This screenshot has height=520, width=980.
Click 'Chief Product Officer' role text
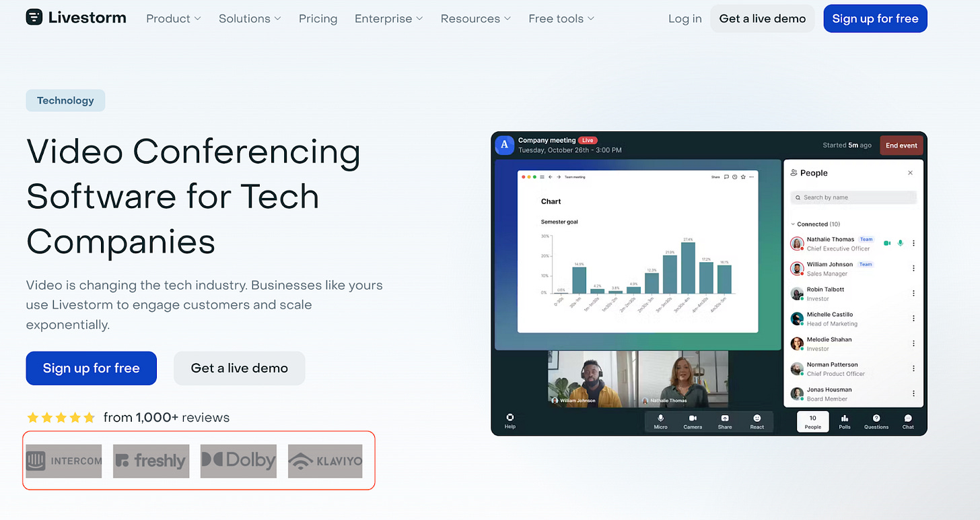[836, 374]
